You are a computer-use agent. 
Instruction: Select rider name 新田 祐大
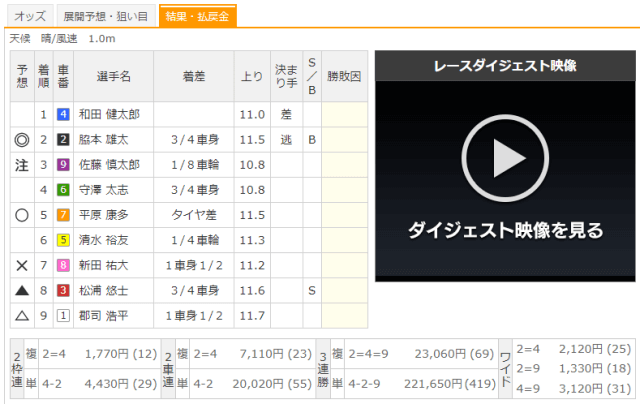point(103,265)
